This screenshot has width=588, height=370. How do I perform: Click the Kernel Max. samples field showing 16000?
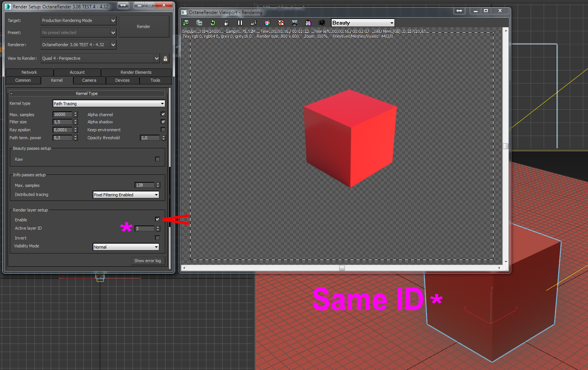click(62, 114)
